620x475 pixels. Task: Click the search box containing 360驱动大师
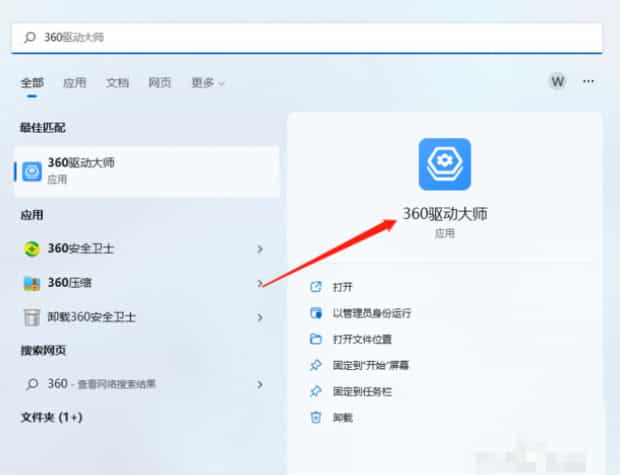click(x=307, y=38)
